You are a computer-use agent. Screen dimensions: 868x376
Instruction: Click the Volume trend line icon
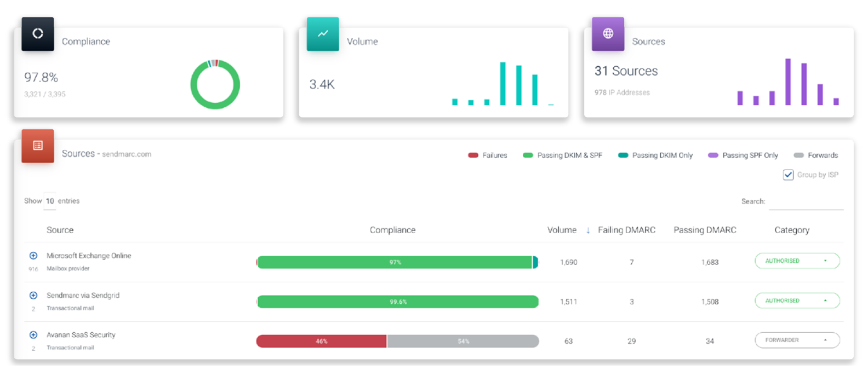[323, 34]
